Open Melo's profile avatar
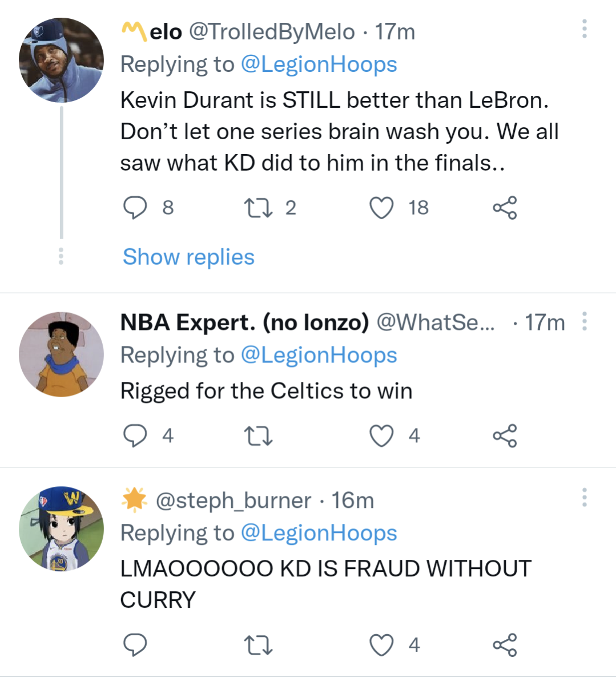 coord(61,60)
